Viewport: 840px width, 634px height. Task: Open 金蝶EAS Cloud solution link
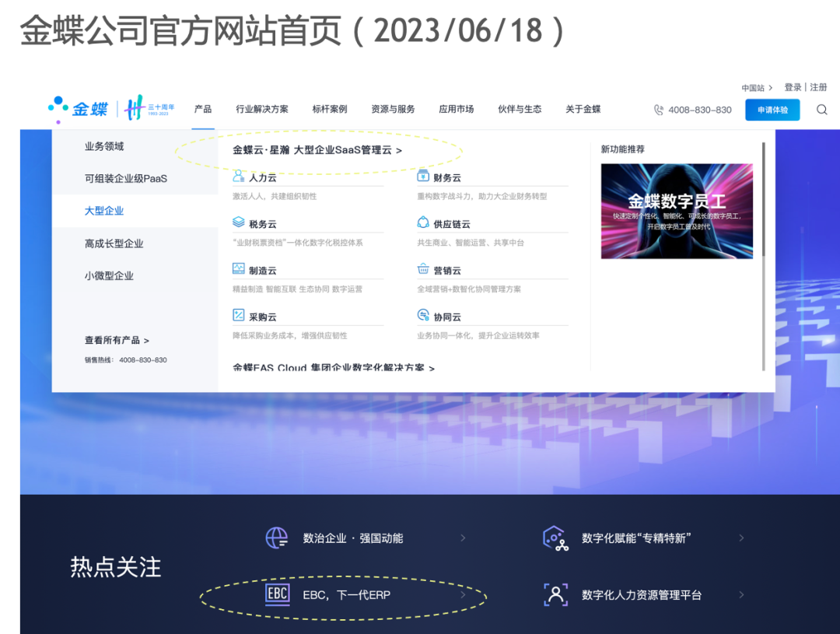point(333,368)
